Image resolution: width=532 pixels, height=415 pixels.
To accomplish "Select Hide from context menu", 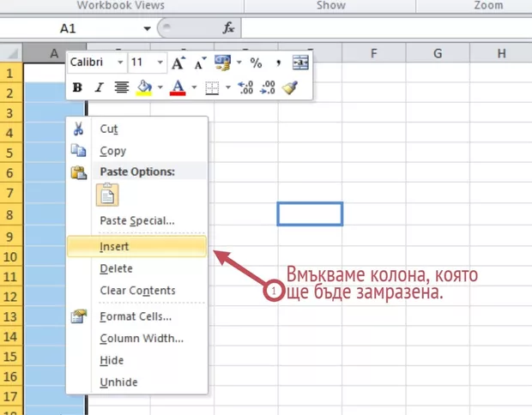I will pyautogui.click(x=136, y=360).
